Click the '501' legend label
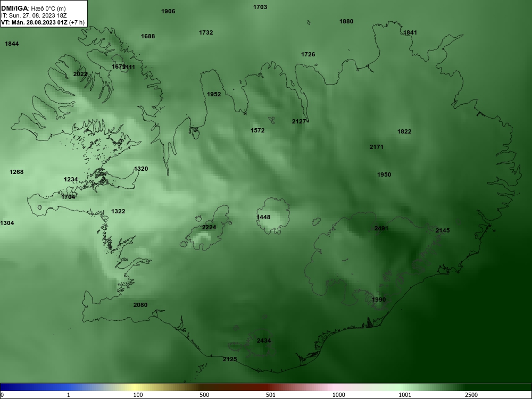Viewport: 532px width, 399px height. [x=271, y=395]
